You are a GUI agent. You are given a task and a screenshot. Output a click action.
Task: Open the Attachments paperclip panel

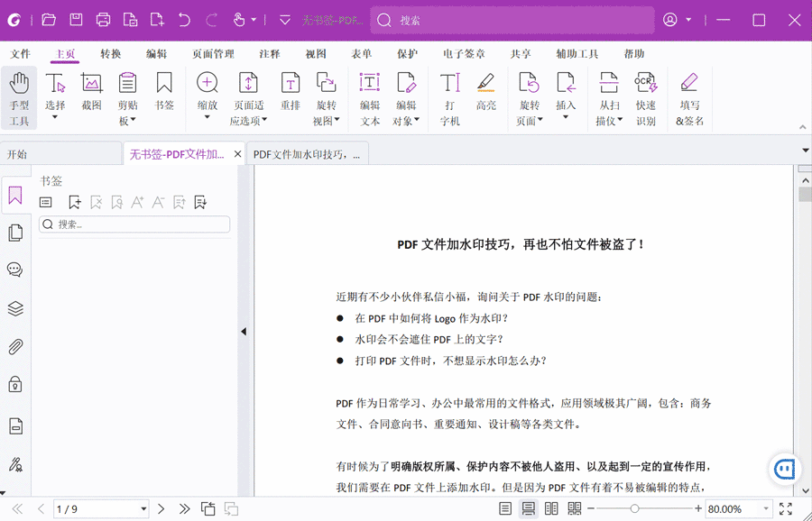click(x=15, y=347)
